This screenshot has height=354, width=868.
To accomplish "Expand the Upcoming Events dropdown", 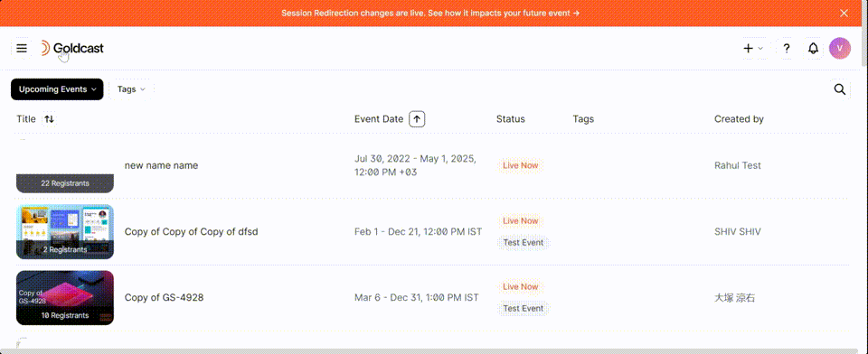I will (57, 89).
